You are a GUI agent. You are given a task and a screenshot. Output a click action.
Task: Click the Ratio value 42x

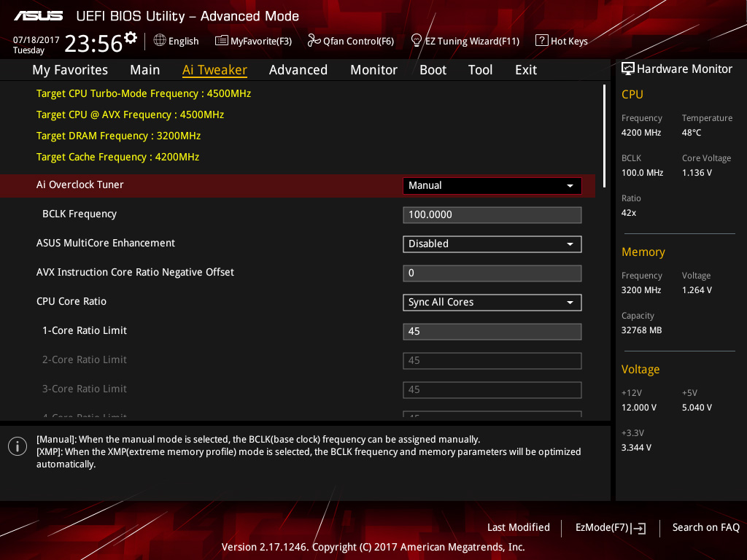pyautogui.click(x=629, y=213)
